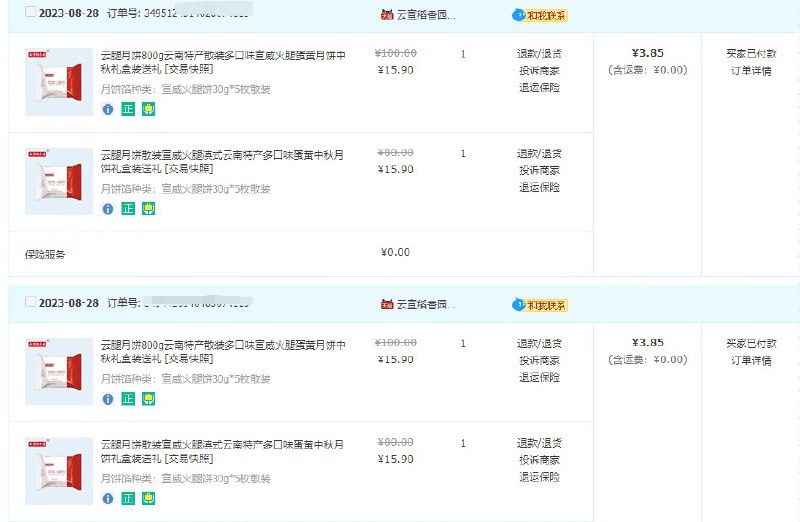Click 投诉商家 for 散装 item, order 349512
This screenshot has height=522, width=800.
[x=539, y=170]
